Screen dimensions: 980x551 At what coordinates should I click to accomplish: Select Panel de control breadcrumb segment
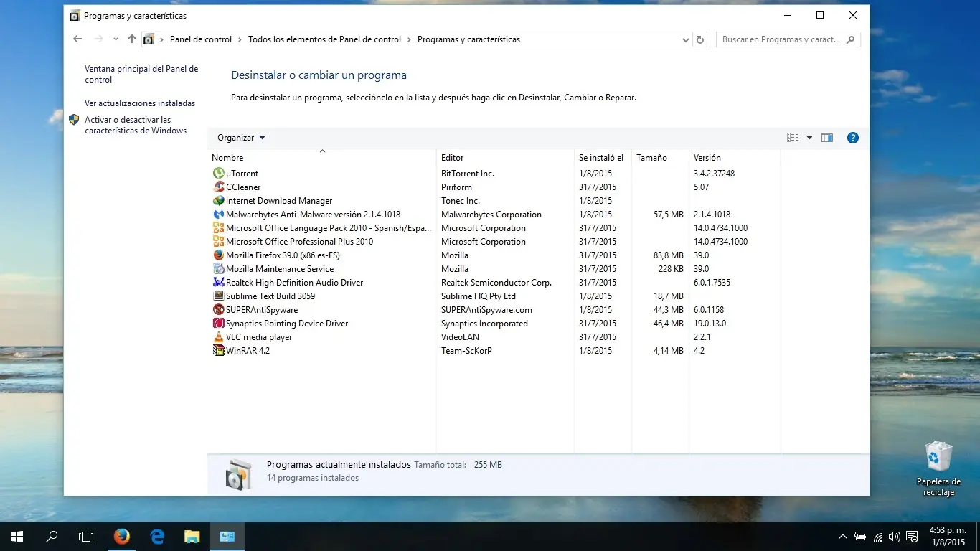coord(201,40)
